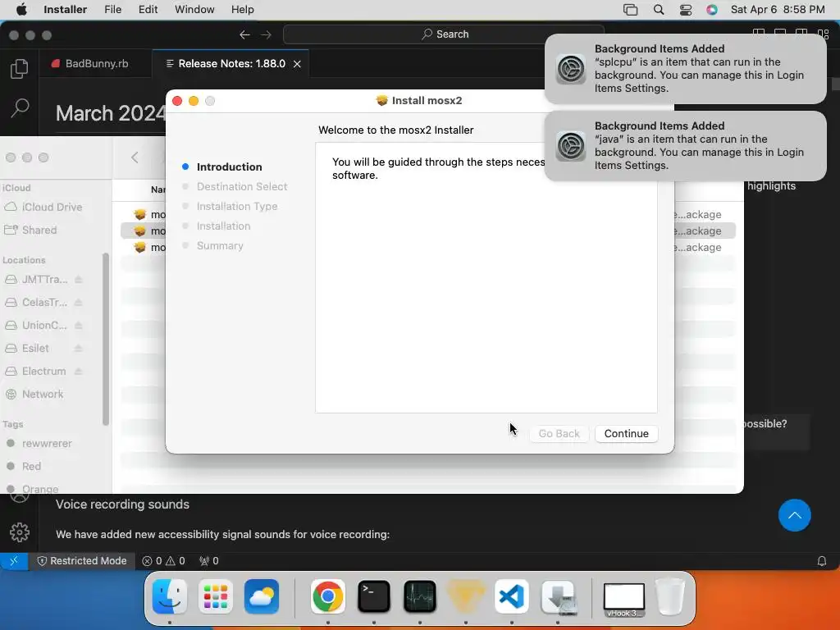Open the Help menu
Viewport: 840px width, 630px height.
click(242, 10)
